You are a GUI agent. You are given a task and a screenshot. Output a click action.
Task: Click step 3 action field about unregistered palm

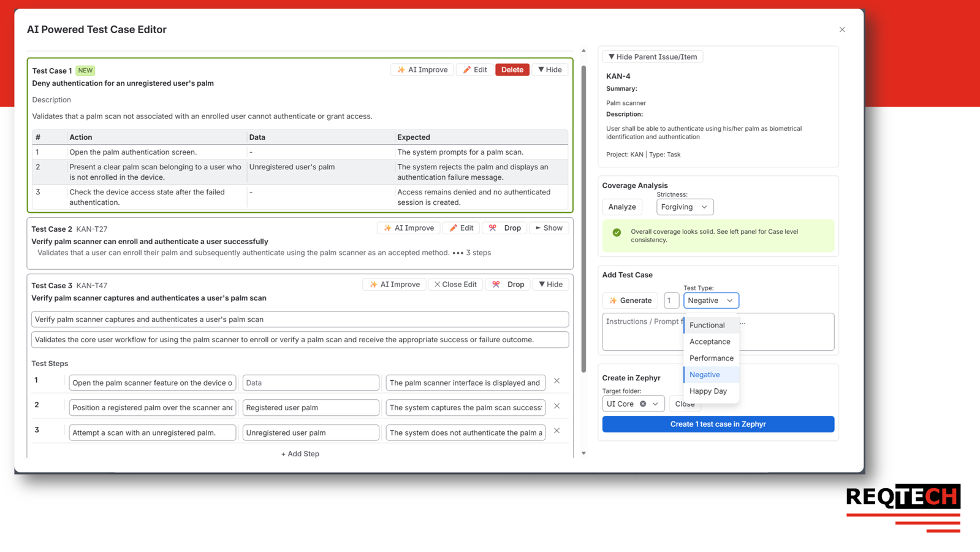(x=153, y=433)
